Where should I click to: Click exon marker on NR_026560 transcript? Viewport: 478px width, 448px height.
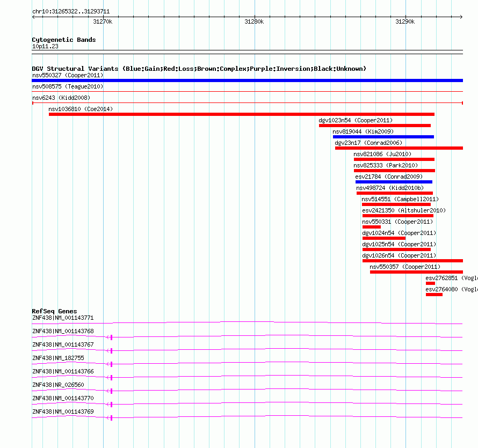coord(111,391)
